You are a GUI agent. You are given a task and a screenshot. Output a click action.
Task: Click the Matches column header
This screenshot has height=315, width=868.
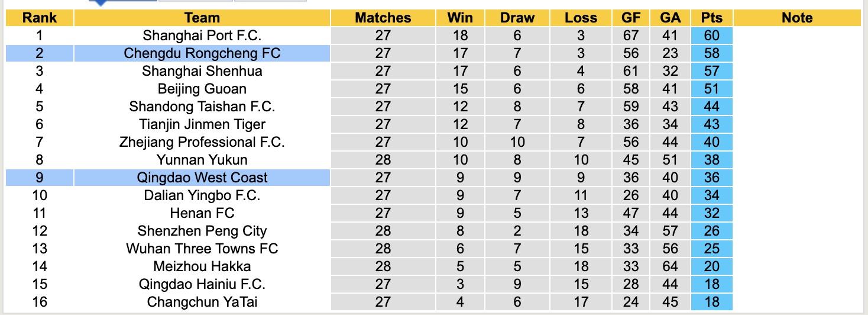(383, 18)
